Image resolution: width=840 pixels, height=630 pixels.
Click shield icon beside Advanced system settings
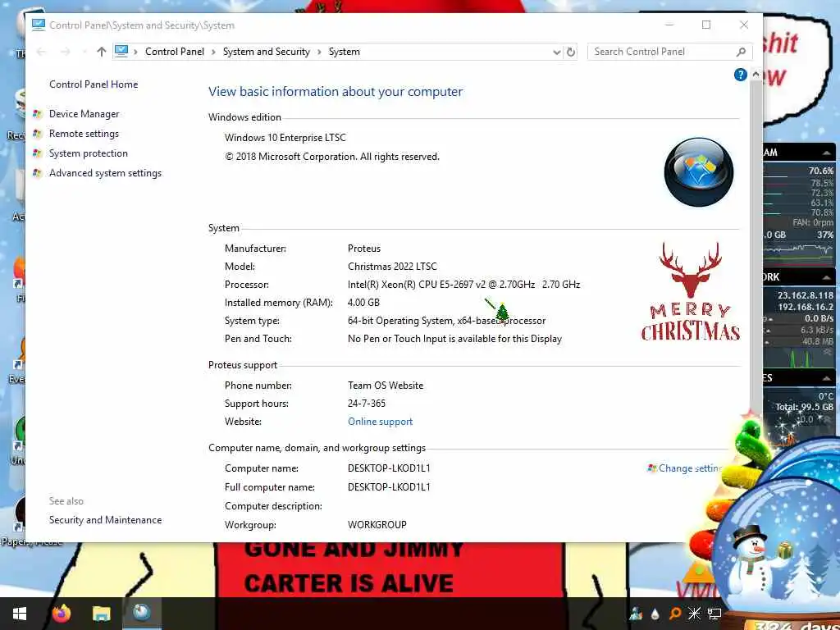(38, 173)
